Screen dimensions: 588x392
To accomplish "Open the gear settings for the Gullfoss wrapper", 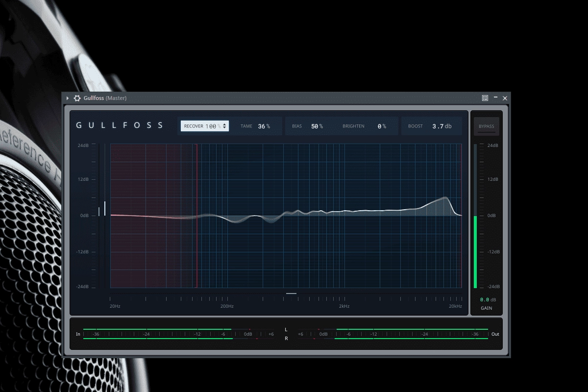I will (x=77, y=98).
